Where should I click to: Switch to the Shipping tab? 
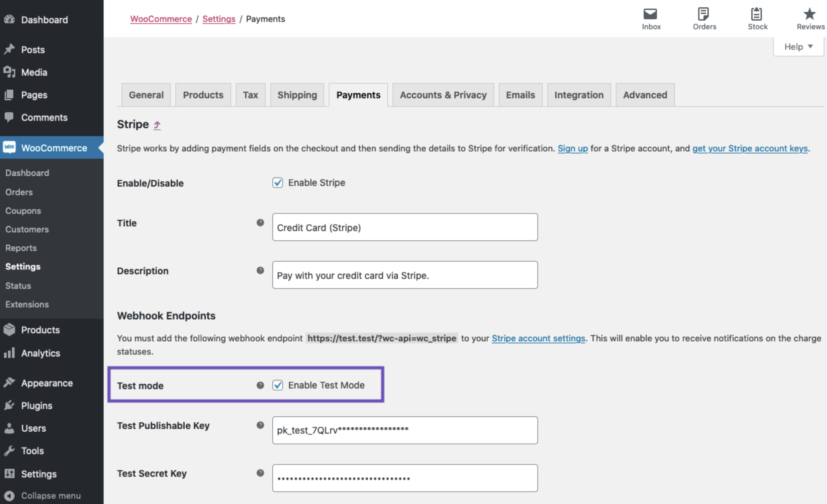pos(297,95)
